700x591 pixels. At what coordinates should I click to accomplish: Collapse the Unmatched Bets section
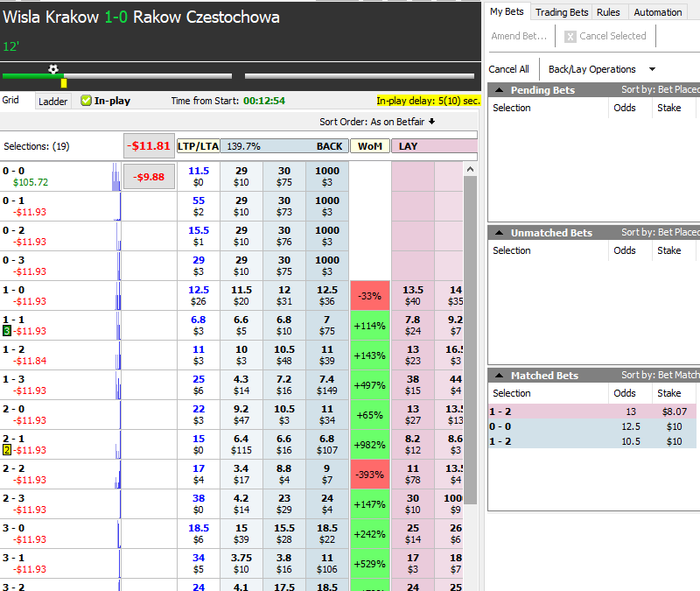(498, 233)
